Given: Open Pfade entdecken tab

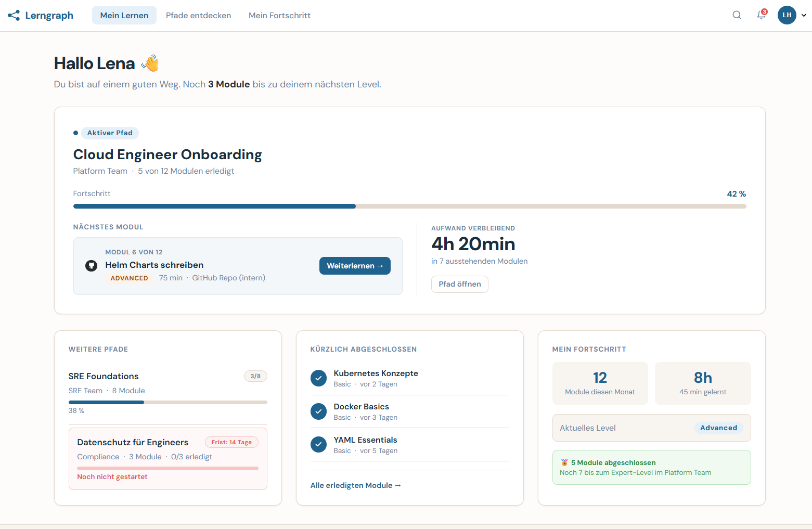Looking at the screenshot, I should pyautogui.click(x=198, y=15).
